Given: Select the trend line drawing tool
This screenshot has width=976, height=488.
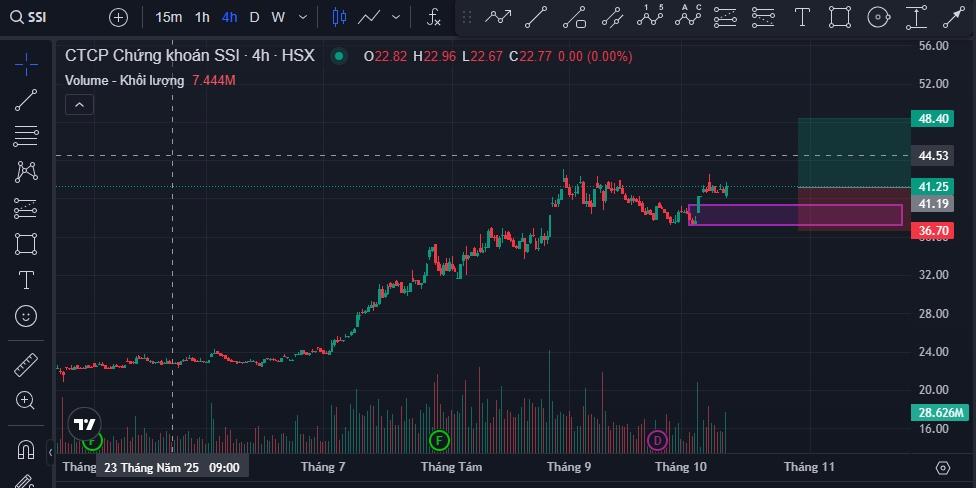Looking at the screenshot, I should (26, 100).
